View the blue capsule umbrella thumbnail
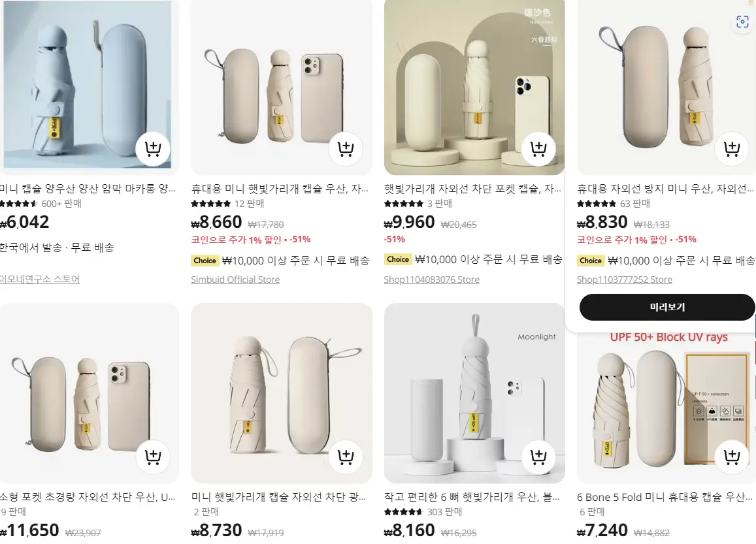This screenshot has width=756, height=544. coord(90,85)
